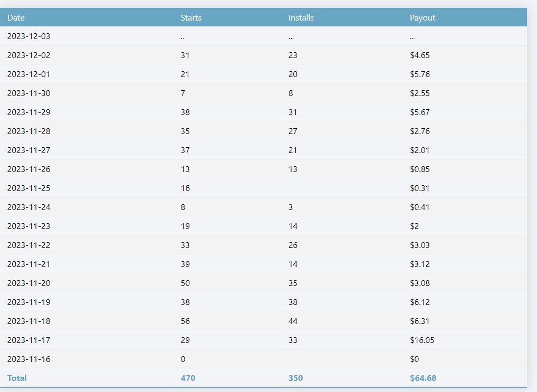Image resolution: width=537 pixels, height=392 pixels.
Task: Click the $0.31 payout value
Action: [420, 188]
